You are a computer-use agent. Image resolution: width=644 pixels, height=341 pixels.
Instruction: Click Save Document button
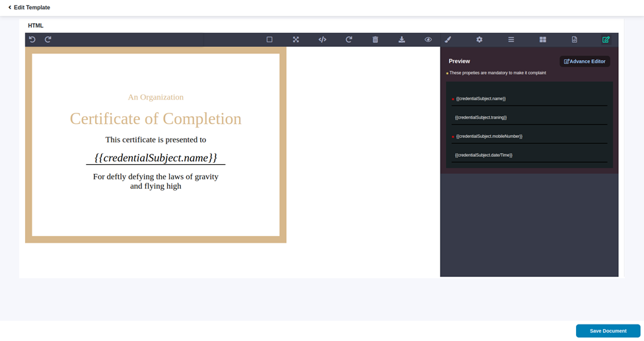pos(608,331)
